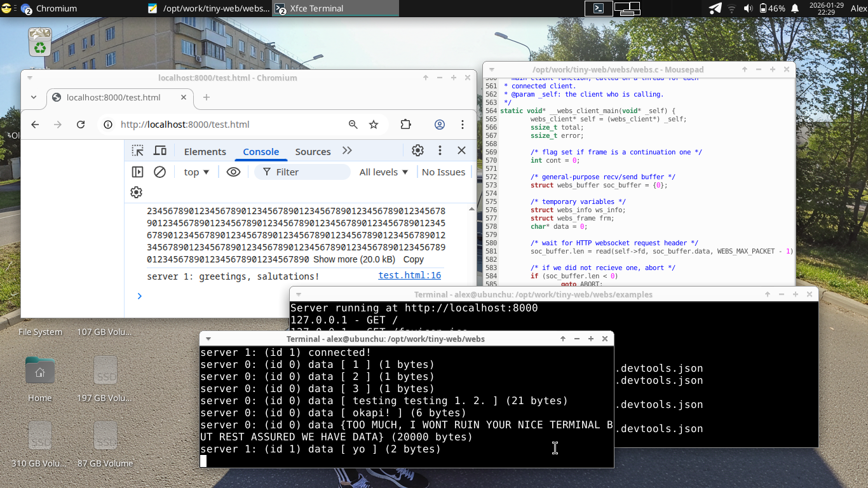Switch to Xfce Terminal in the taskbar
This screenshot has height=488, width=868.
tap(336, 8)
